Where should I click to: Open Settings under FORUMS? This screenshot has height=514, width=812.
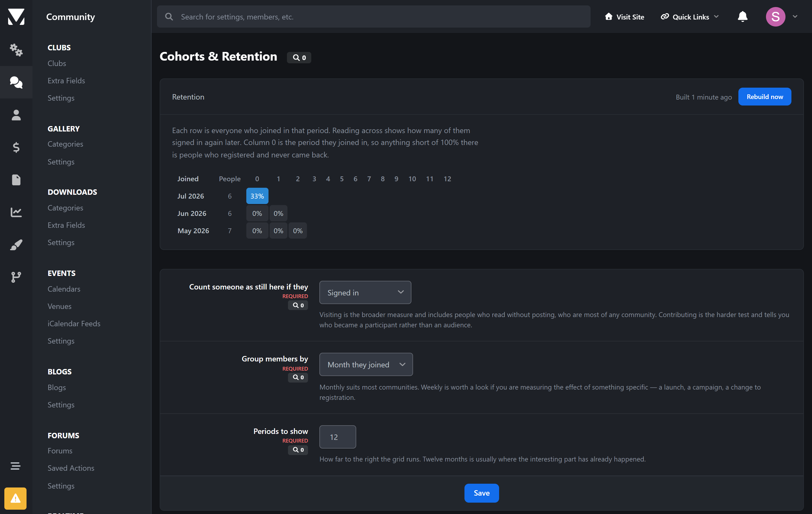[61, 486]
